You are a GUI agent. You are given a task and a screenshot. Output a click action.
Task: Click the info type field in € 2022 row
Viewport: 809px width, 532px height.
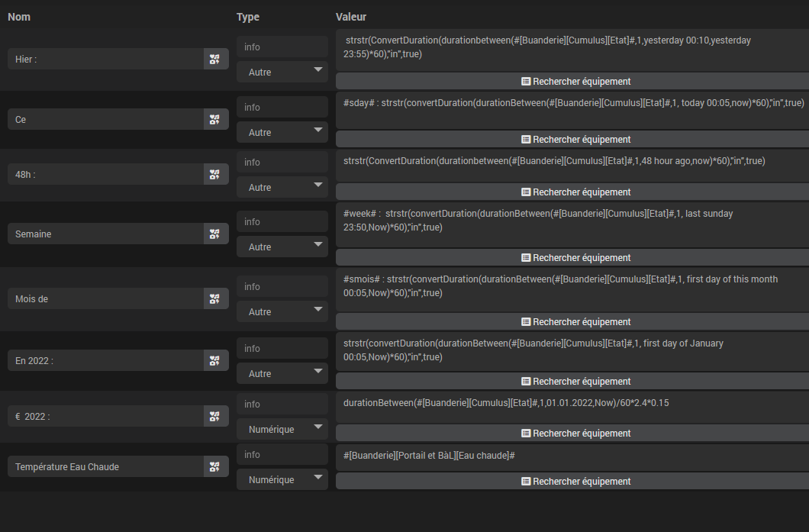click(x=282, y=404)
